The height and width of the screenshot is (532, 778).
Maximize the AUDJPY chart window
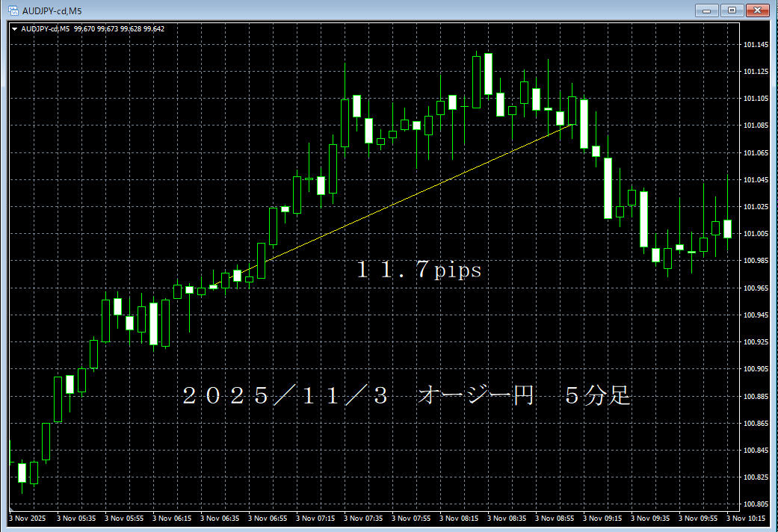[x=732, y=10]
